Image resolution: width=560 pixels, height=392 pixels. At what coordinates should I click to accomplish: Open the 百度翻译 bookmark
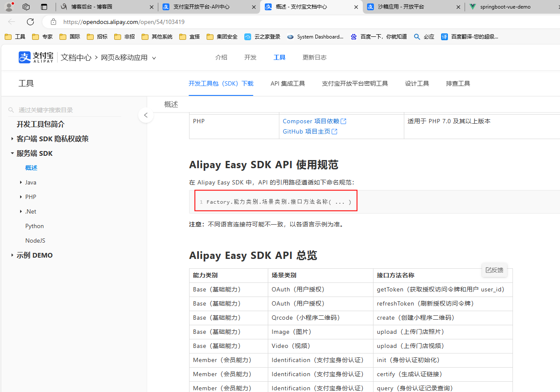coord(470,37)
